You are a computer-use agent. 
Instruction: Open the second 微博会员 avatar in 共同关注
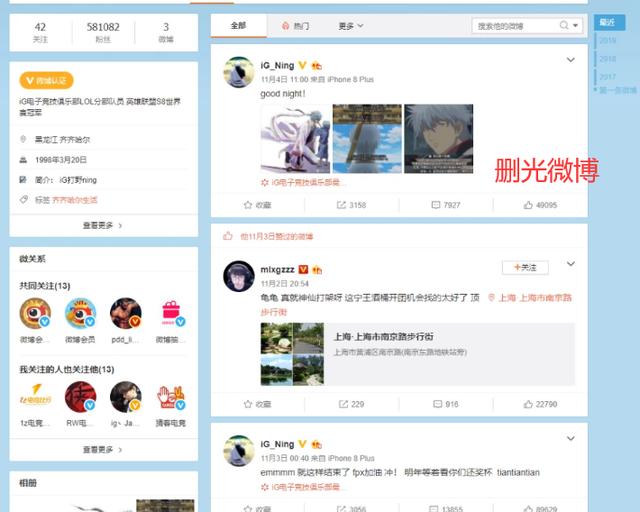(x=80, y=314)
